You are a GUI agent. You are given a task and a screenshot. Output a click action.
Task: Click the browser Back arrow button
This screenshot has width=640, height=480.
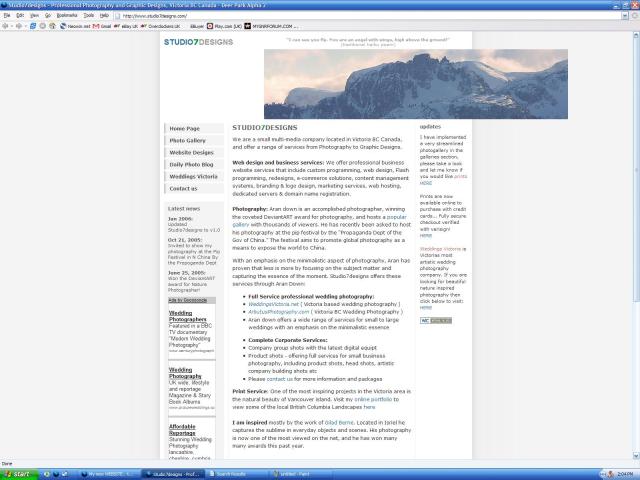5,26
